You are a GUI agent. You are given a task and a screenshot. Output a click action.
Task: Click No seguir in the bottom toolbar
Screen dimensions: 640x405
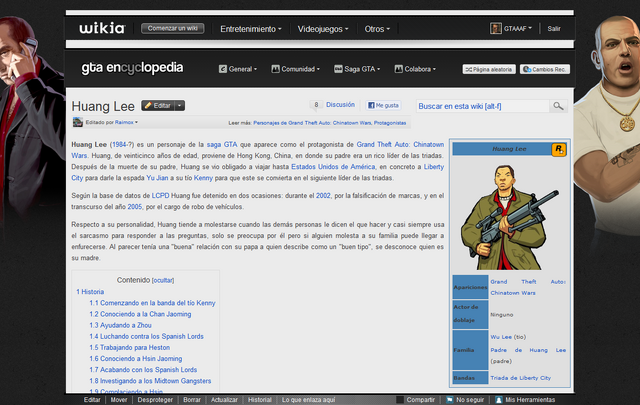465,400
